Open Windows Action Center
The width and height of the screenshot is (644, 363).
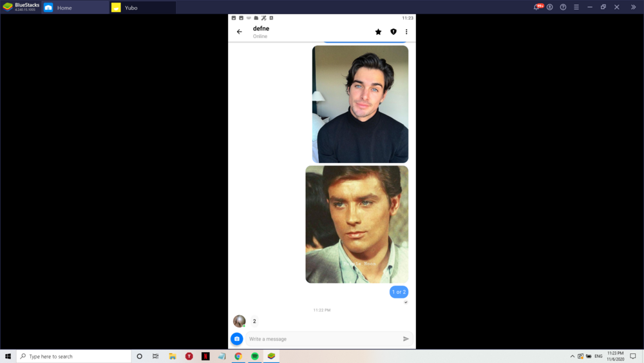[633, 357]
